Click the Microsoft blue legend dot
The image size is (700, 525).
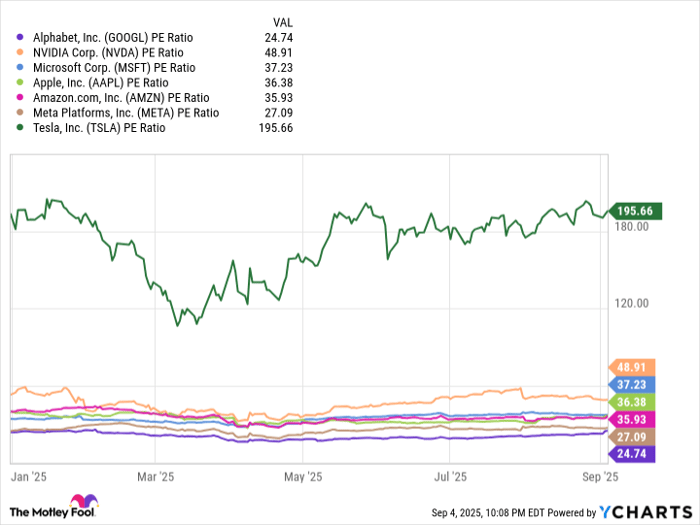[x=20, y=67]
